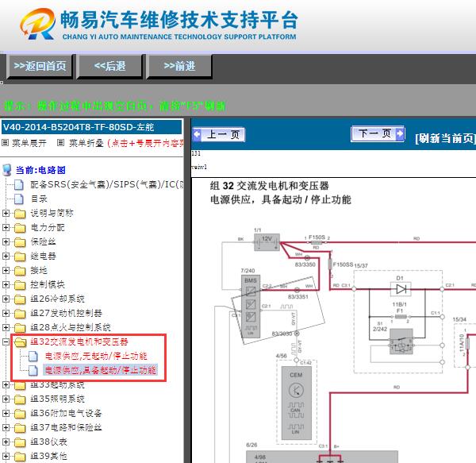The width and height of the screenshot is (476, 463).
Task: Expand the 组37电路和保险丝 folder
Action: pyautogui.click(x=6, y=428)
